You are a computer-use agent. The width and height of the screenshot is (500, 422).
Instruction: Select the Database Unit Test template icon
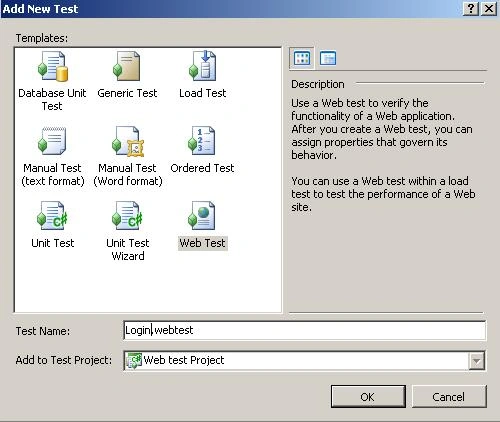tap(53, 66)
